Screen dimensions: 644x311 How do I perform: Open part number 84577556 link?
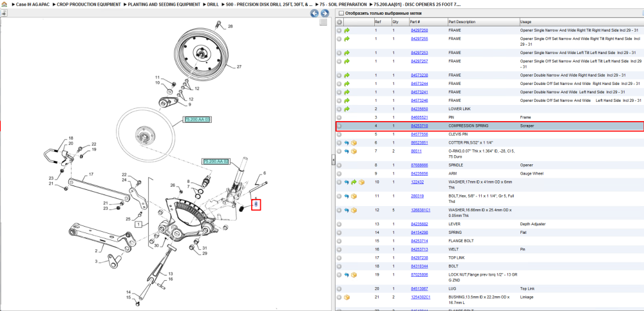tap(419, 135)
